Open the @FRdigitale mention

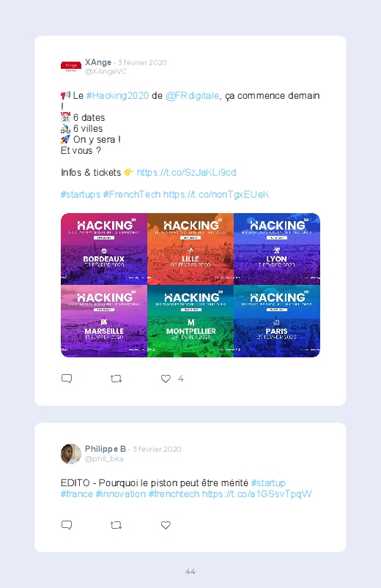[x=192, y=96]
